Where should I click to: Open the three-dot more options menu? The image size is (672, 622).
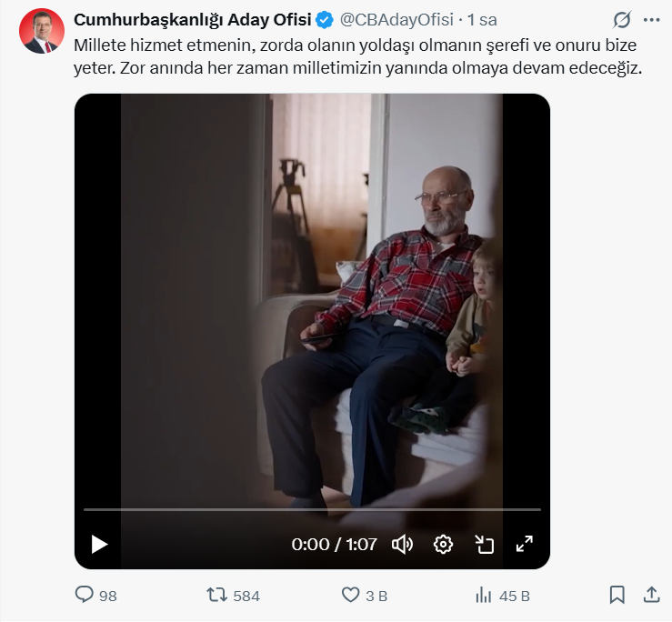click(x=651, y=20)
